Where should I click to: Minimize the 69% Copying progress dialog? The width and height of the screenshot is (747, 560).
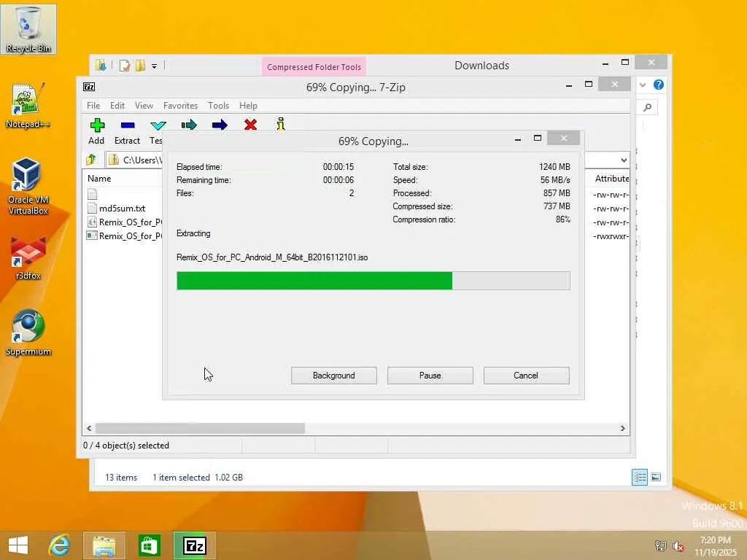point(518,139)
